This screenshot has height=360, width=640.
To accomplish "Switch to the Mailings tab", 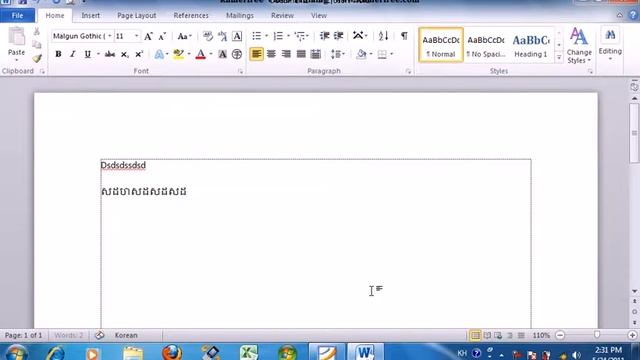I will (240, 16).
